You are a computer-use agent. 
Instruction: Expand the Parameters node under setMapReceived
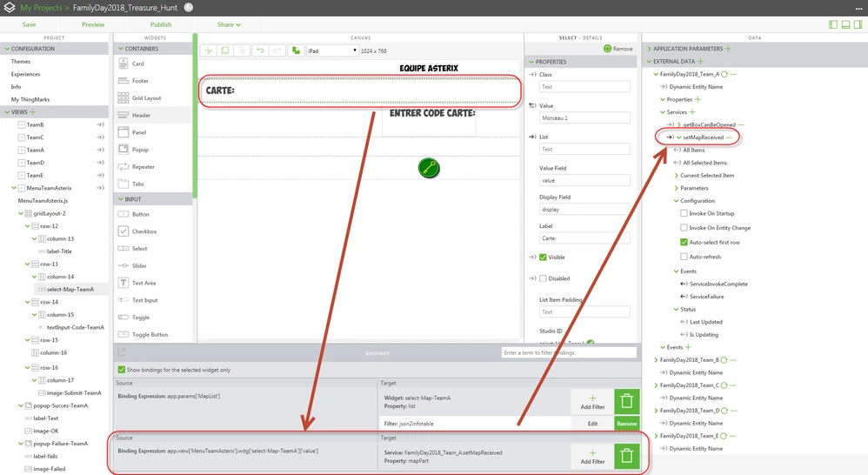pyautogui.click(x=676, y=188)
